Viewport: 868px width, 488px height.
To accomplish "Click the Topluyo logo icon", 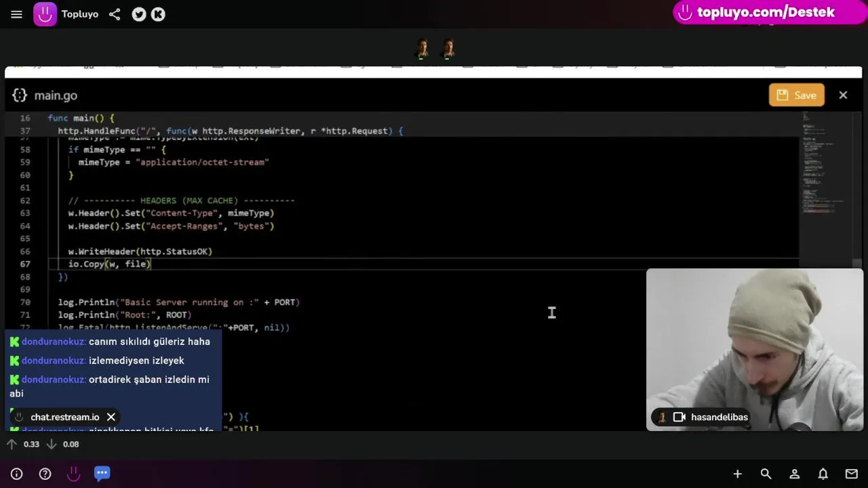I will [45, 14].
